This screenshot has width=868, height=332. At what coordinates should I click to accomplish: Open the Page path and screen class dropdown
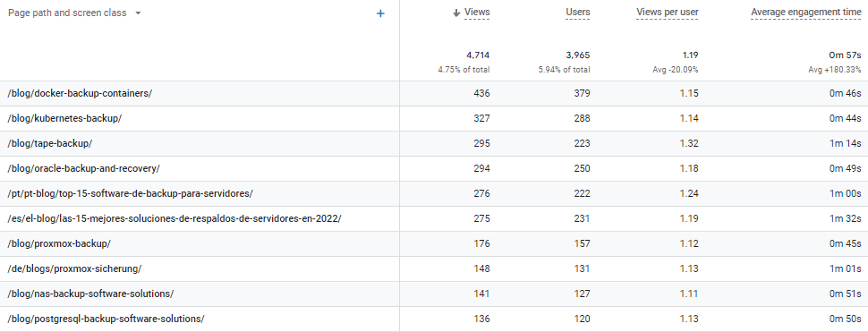[x=75, y=13]
